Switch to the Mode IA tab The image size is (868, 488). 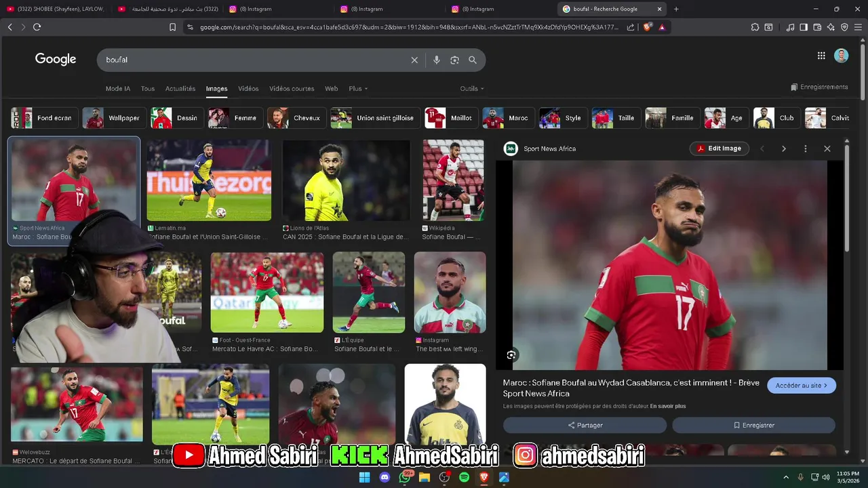coord(118,89)
